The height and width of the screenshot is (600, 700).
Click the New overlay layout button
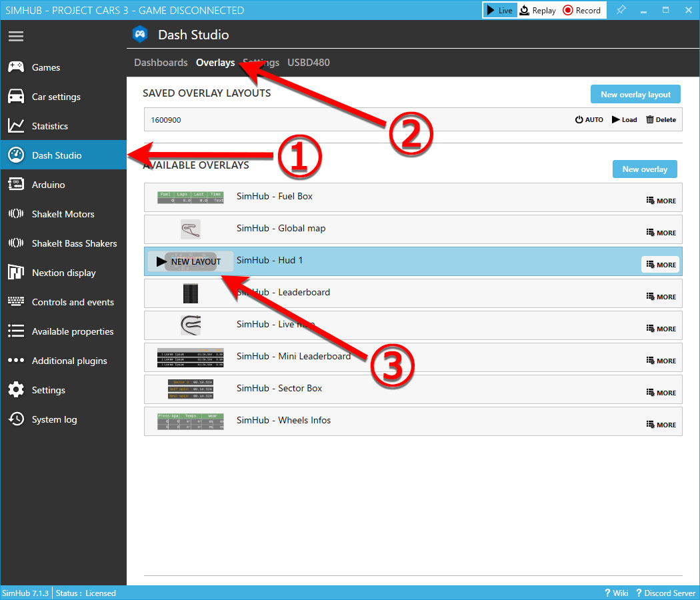pos(635,95)
